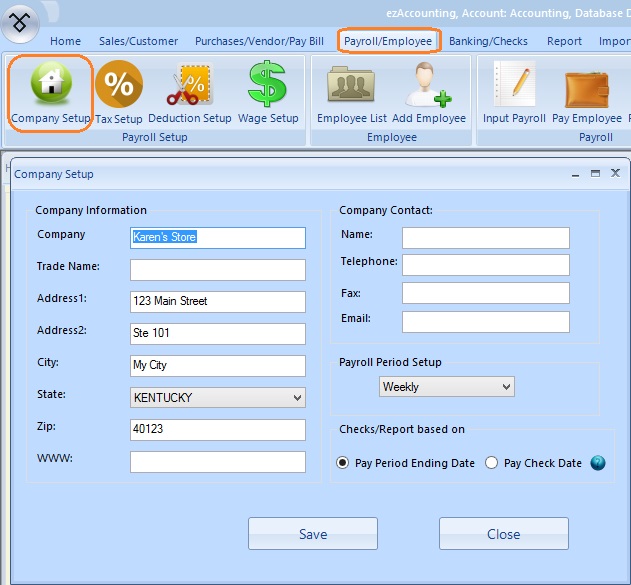631x585 pixels.
Task: Open the Banking/Checks ribbon tab
Action: 488,41
